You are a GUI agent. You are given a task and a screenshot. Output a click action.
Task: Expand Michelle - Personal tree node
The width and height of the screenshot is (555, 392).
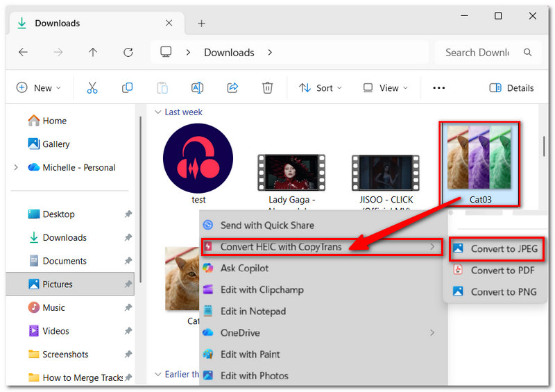16,167
